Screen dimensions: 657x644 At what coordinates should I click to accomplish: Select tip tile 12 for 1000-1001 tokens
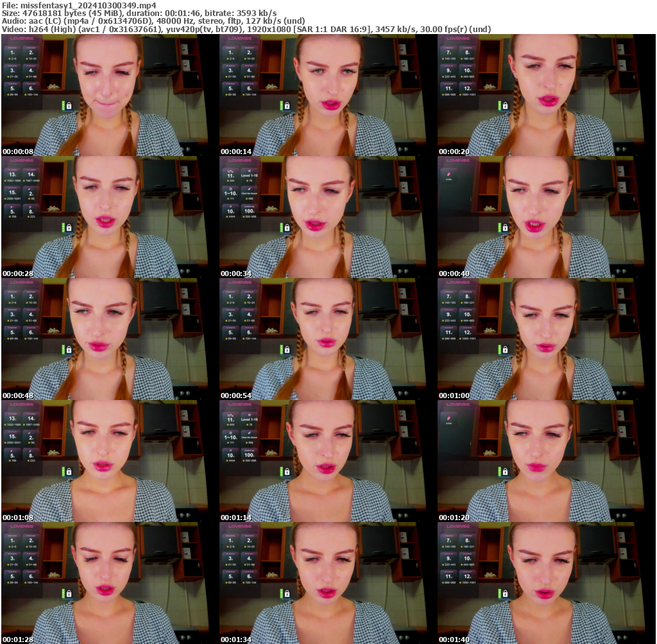[x=468, y=88]
